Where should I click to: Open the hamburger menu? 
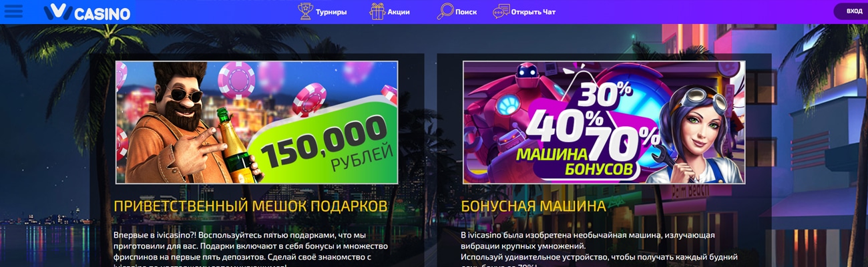13,12
